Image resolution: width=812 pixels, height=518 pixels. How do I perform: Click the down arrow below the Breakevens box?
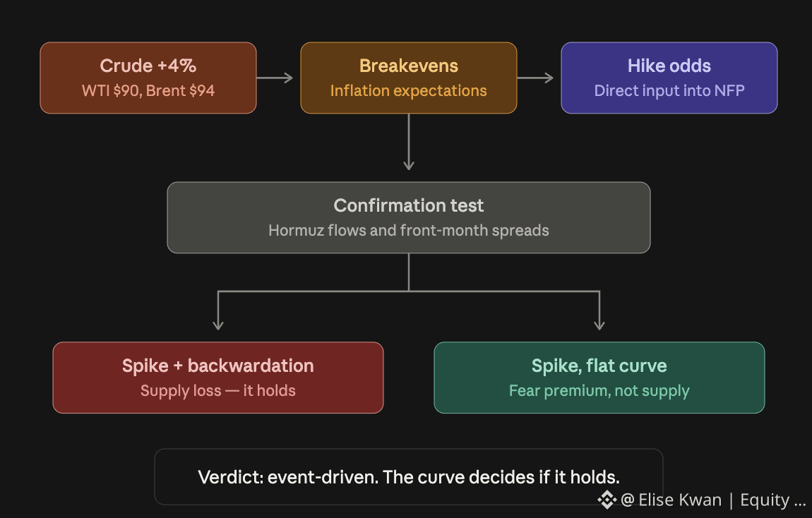pyautogui.click(x=409, y=142)
